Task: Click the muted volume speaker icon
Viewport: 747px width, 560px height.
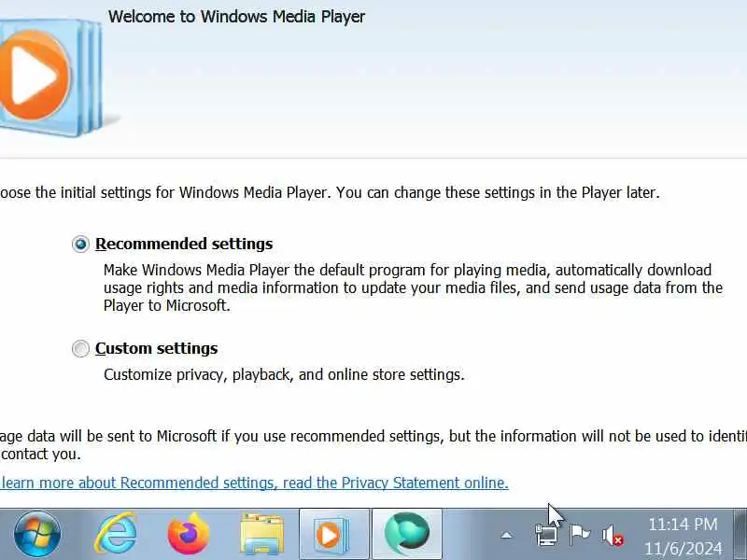Action: [613, 536]
